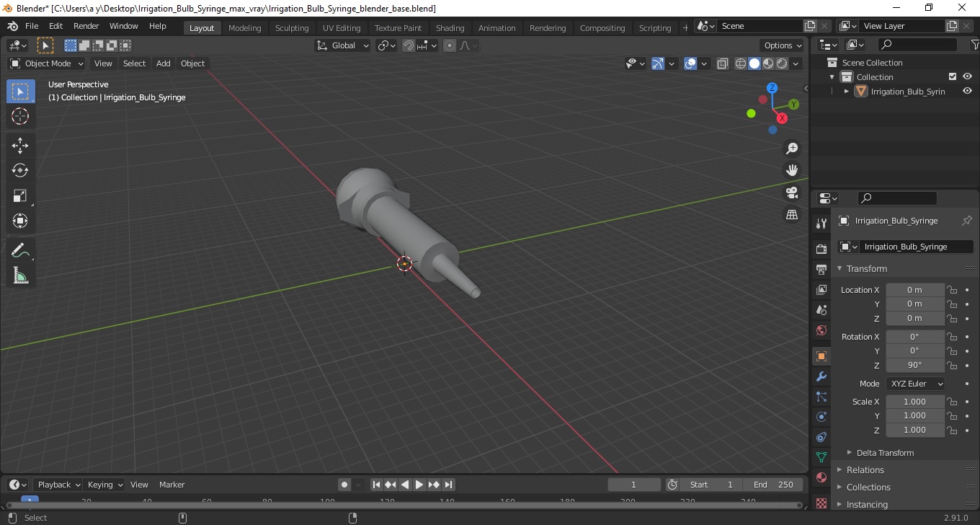The width and height of the screenshot is (980, 525).
Task: Toggle X-ray mode
Action: [722, 63]
